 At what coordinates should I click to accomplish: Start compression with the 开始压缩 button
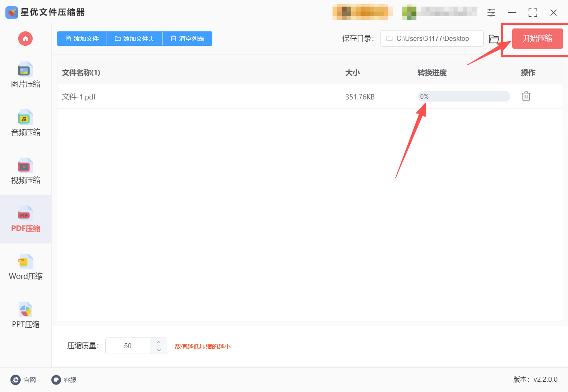coord(537,38)
